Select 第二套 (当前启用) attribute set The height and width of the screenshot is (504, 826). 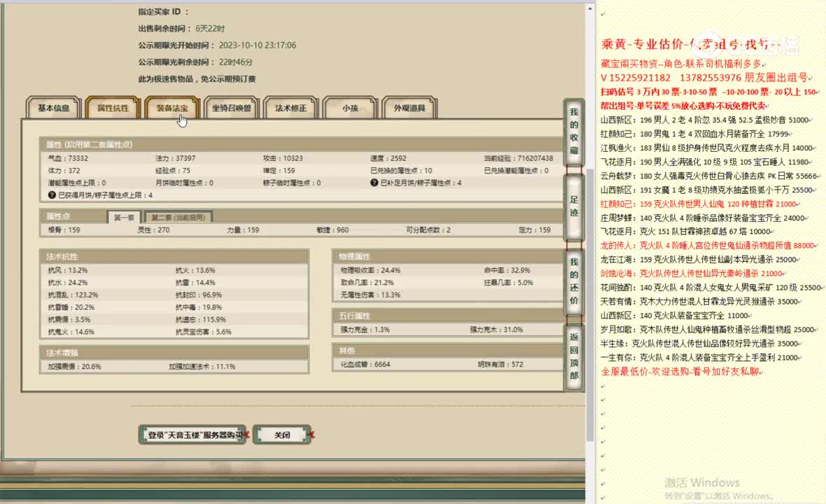click(178, 217)
